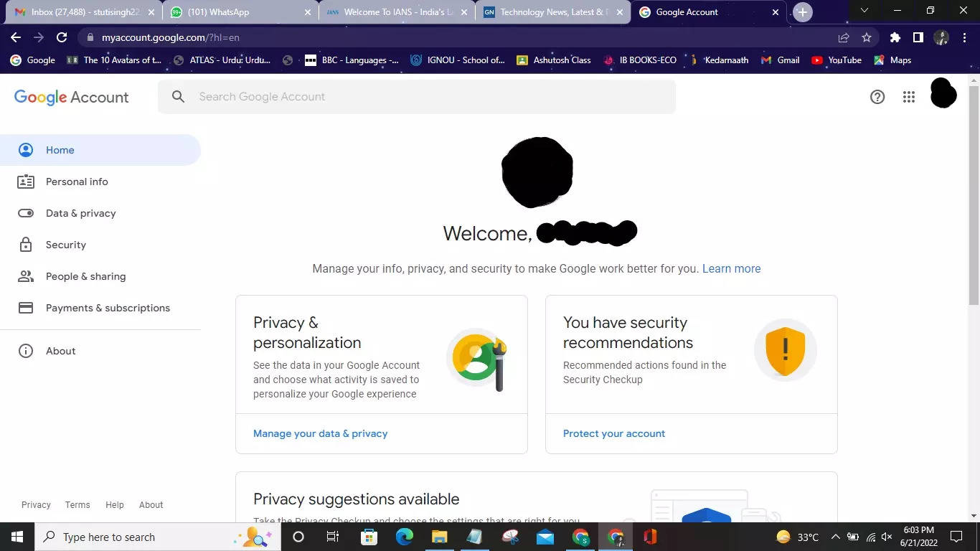Click the About info circle icon
The height and width of the screenshot is (551, 980).
pos(26,351)
